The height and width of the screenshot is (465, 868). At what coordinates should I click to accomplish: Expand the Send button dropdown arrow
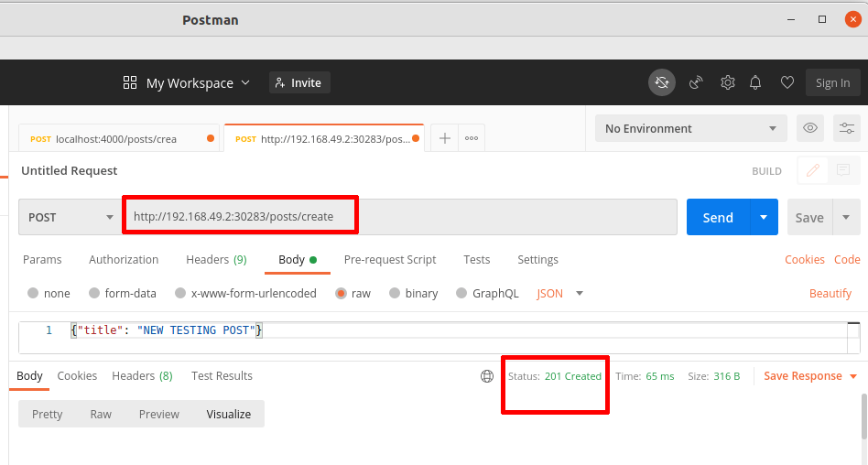(764, 217)
